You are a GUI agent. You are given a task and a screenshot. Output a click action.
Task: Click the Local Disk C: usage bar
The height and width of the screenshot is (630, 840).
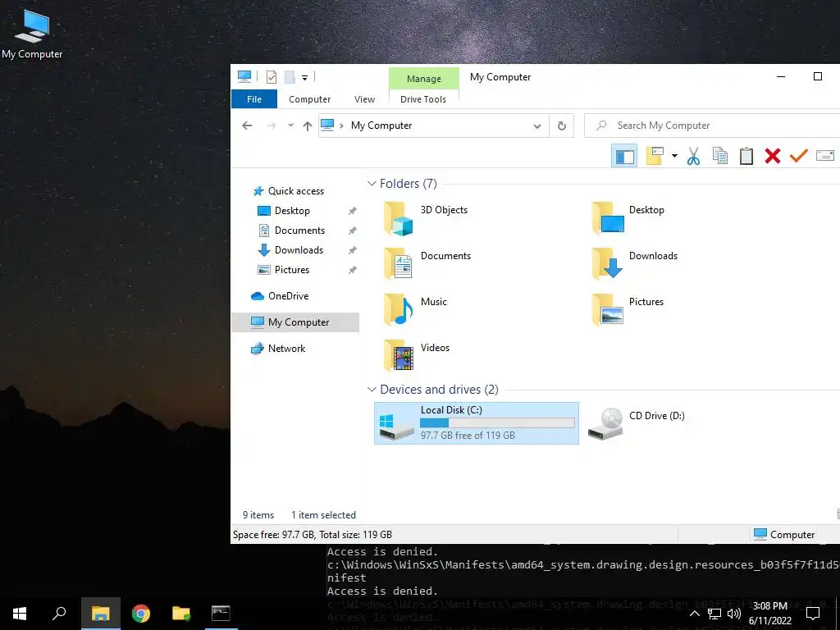click(x=497, y=423)
